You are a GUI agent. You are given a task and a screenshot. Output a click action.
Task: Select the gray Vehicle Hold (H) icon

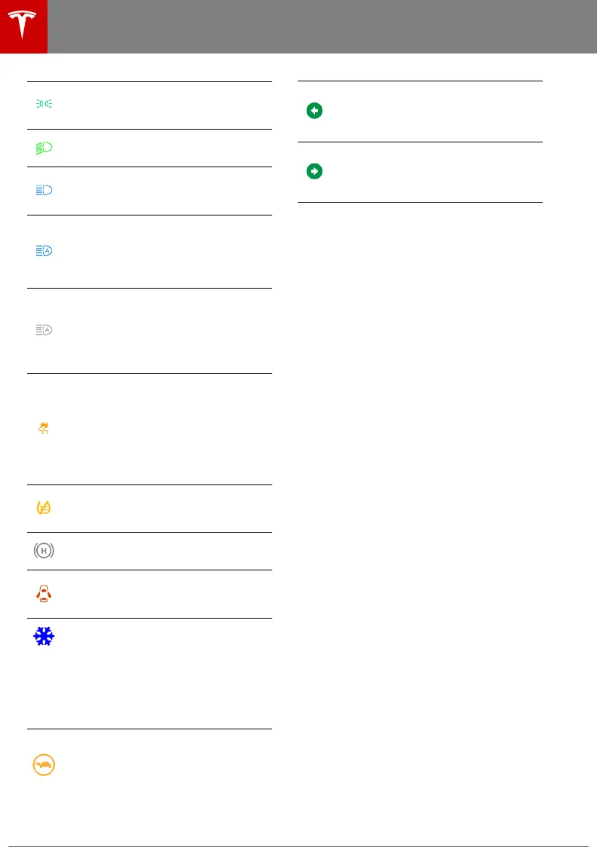44,551
